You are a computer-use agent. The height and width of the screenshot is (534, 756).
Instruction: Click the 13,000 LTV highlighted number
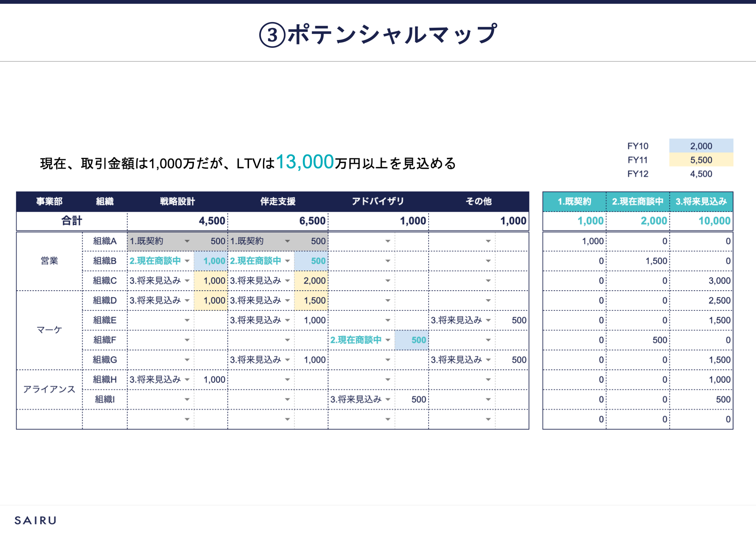305,162
